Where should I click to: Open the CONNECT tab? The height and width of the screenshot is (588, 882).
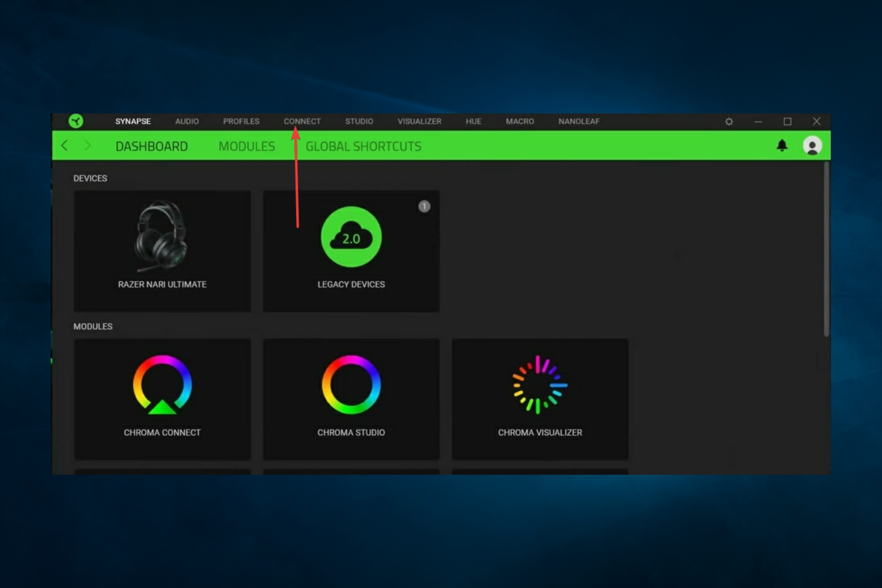pos(302,121)
